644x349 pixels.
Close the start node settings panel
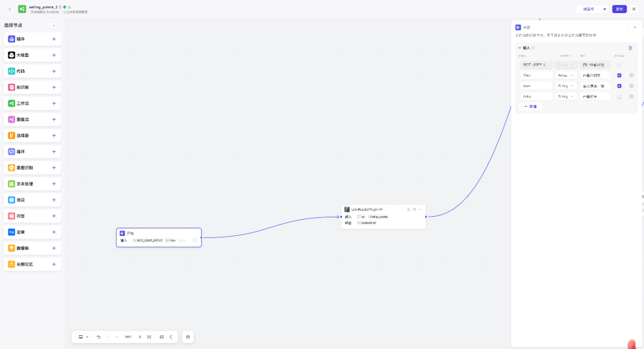tap(635, 27)
